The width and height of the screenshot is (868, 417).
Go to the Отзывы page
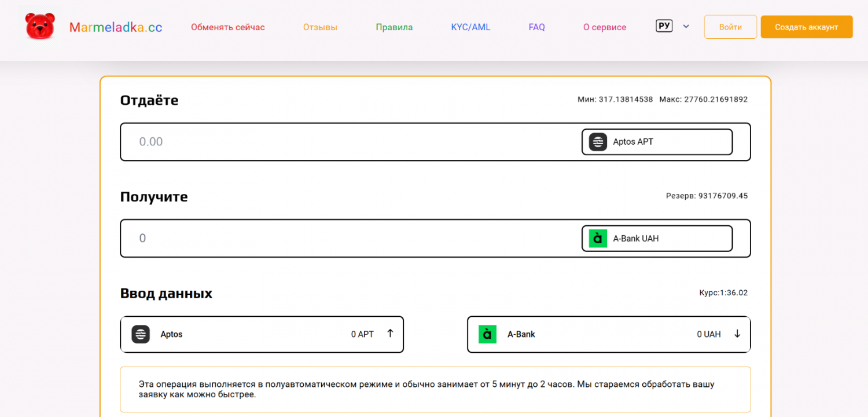tap(320, 27)
